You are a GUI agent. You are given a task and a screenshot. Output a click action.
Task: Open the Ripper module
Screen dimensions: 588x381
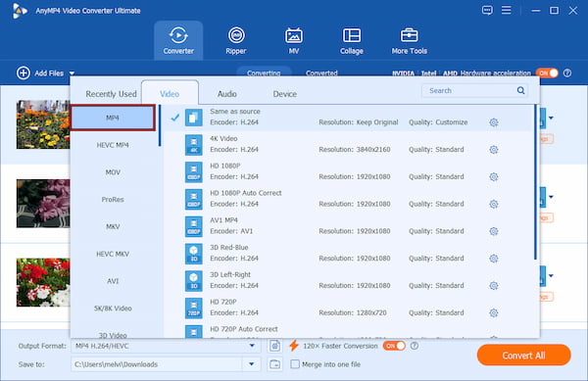coord(236,40)
